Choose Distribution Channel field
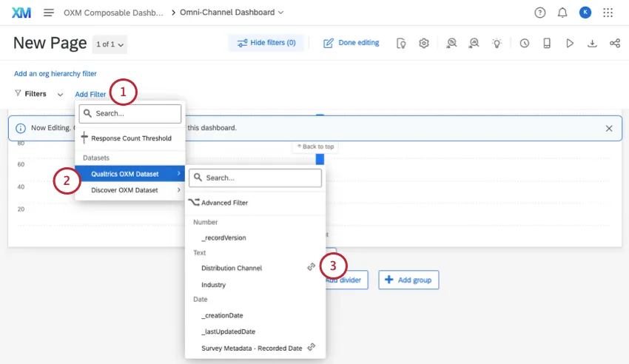629x364 pixels. pyautogui.click(x=232, y=268)
